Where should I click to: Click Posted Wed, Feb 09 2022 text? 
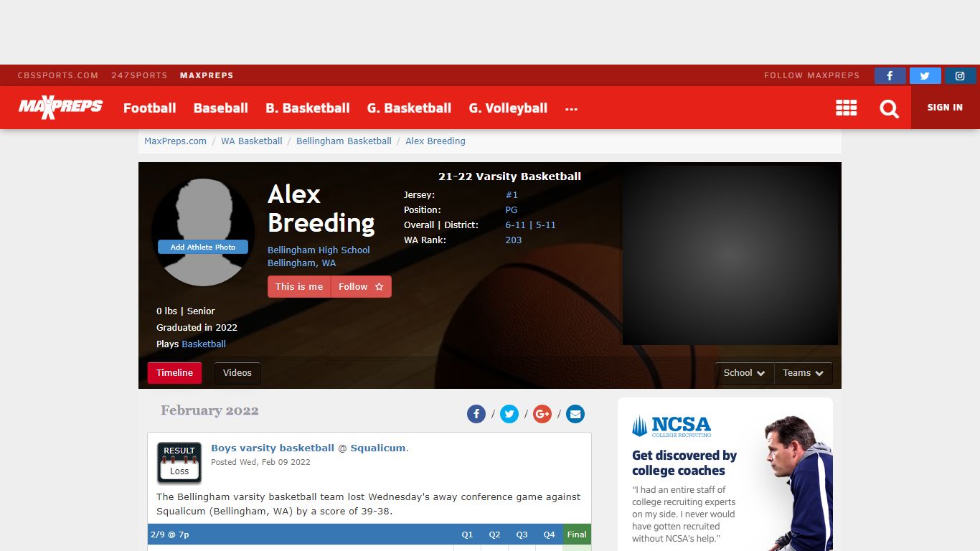click(x=260, y=462)
